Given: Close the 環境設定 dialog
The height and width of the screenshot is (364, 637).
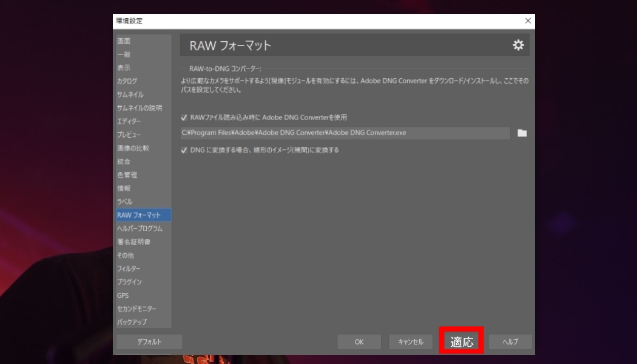Looking at the screenshot, I should coord(528,21).
